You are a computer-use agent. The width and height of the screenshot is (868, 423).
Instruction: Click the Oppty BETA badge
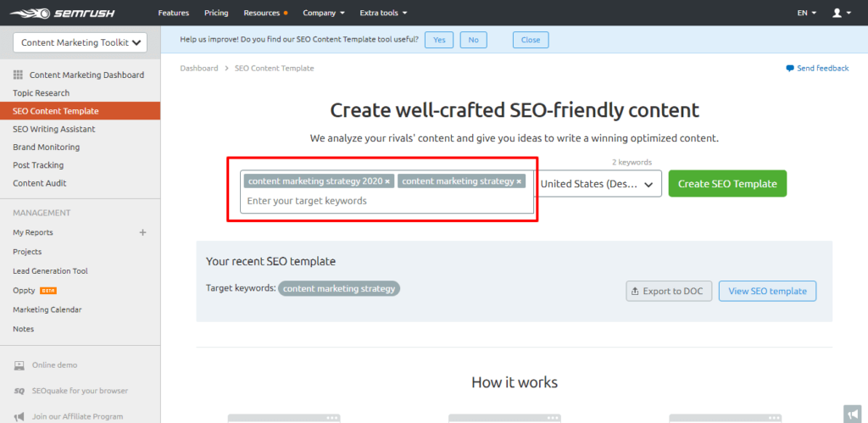click(x=48, y=291)
